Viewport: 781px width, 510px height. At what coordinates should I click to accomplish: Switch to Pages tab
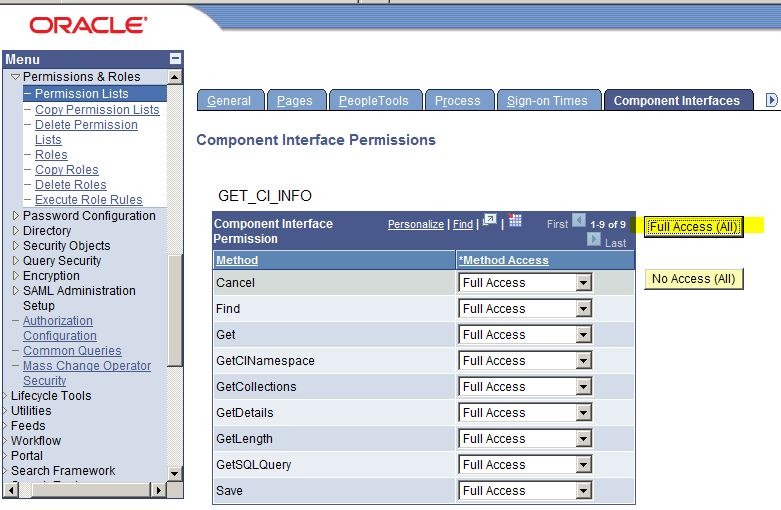296,101
